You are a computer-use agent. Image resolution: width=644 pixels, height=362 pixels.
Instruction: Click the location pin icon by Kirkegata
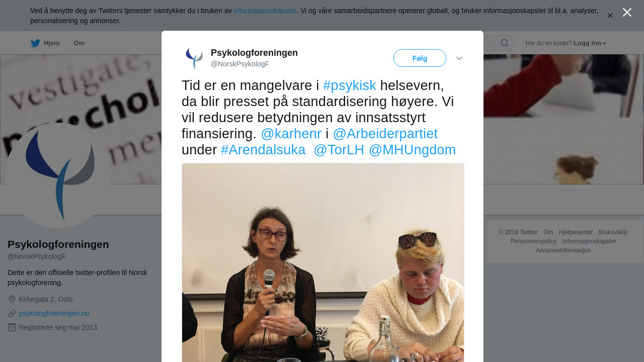[12, 299]
